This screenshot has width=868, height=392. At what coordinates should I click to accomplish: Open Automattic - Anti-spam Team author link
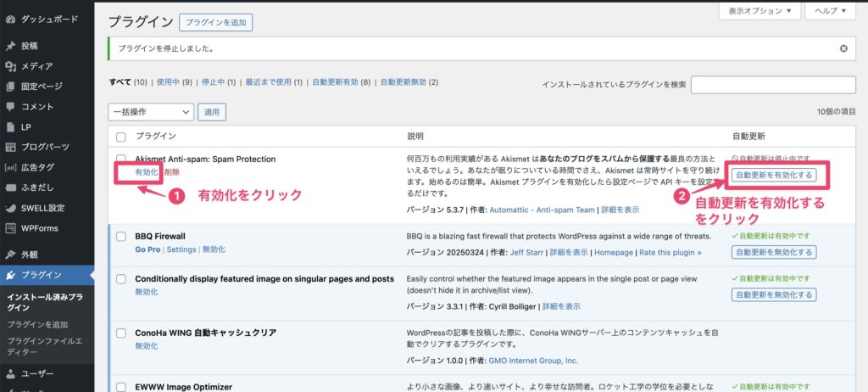[x=542, y=210]
